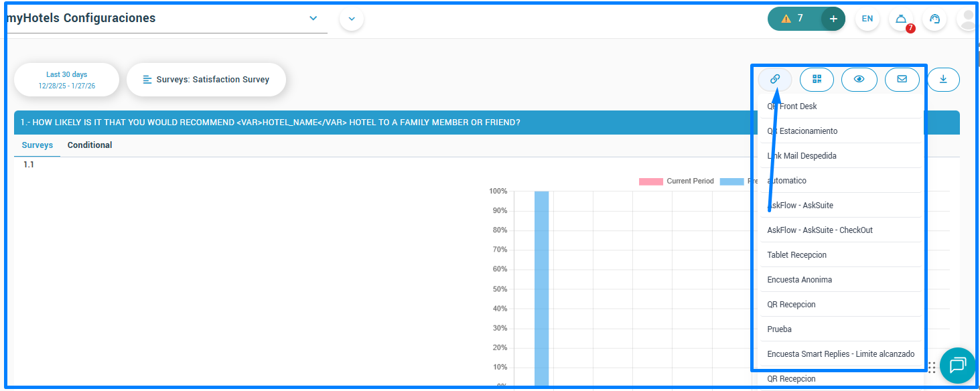Choose Tablet Recepcion from the link list
The height and width of the screenshot is (391, 980).
(x=796, y=255)
